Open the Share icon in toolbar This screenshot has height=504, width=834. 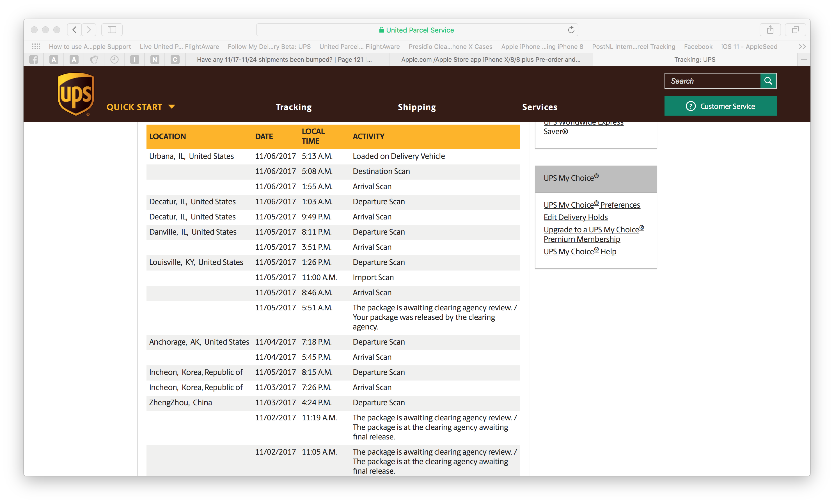point(770,30)
